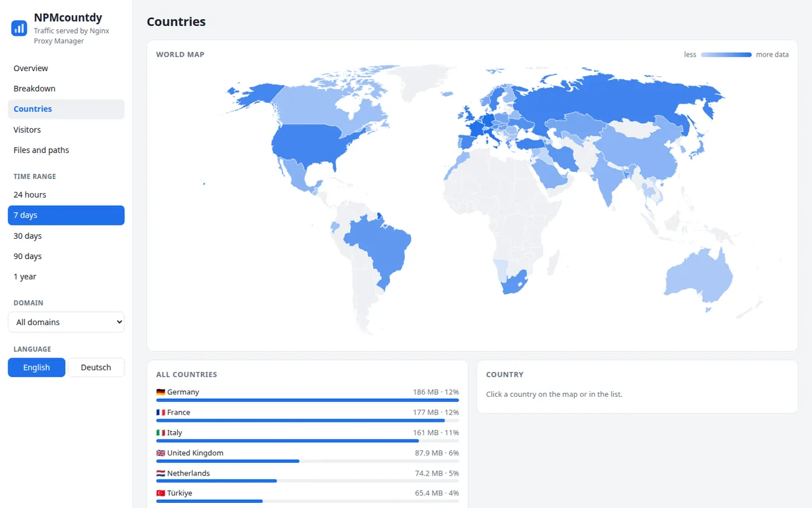Screen dimensions: 812x508
Task: Click the Italy flag icon in the list
Action: click(160, 433)
